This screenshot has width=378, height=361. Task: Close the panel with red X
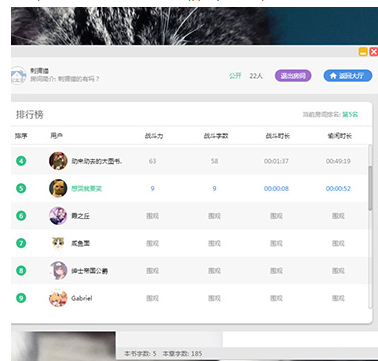tap(374, 52)
